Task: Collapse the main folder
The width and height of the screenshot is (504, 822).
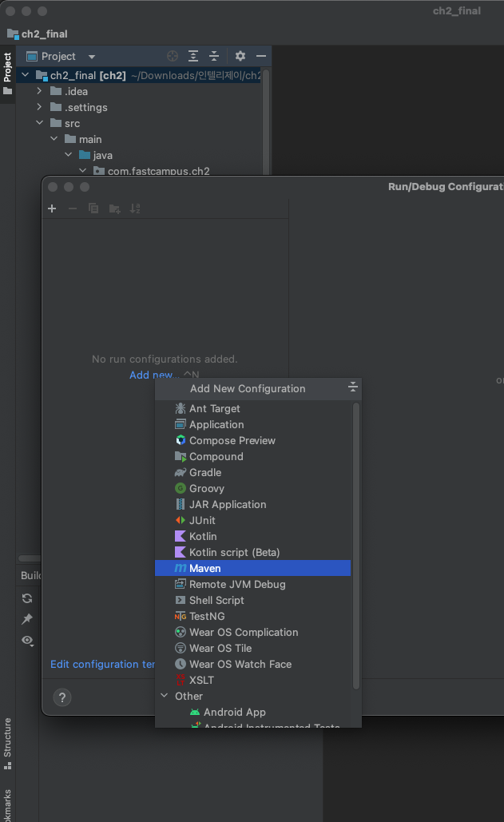Action: coord(54,139)
